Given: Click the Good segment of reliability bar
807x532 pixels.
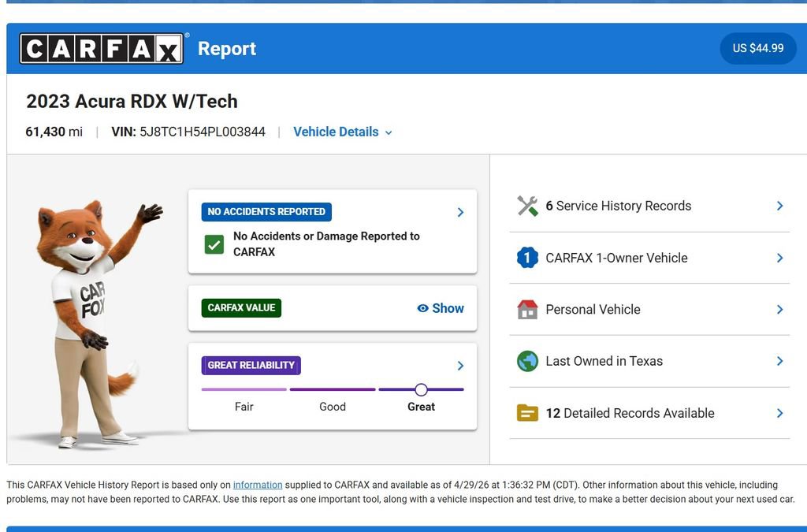Looking at the screenshot, I should click(x=333, y=389).
